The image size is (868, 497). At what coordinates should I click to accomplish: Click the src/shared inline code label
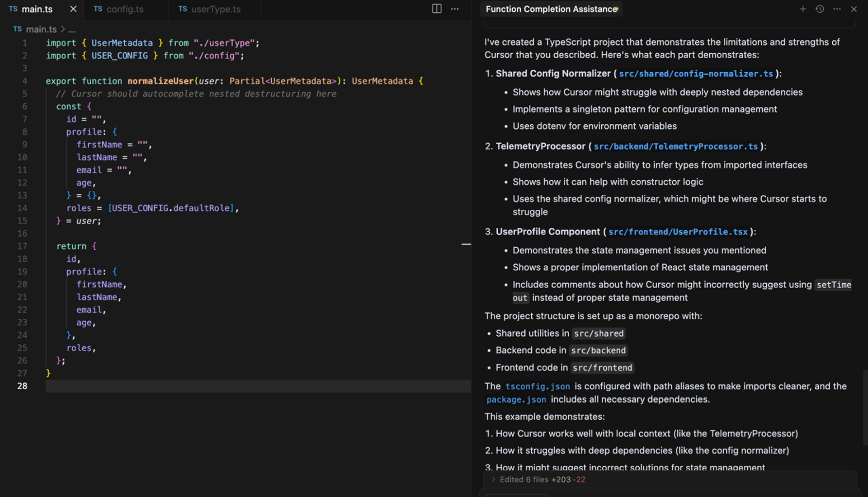coord(599,334)
